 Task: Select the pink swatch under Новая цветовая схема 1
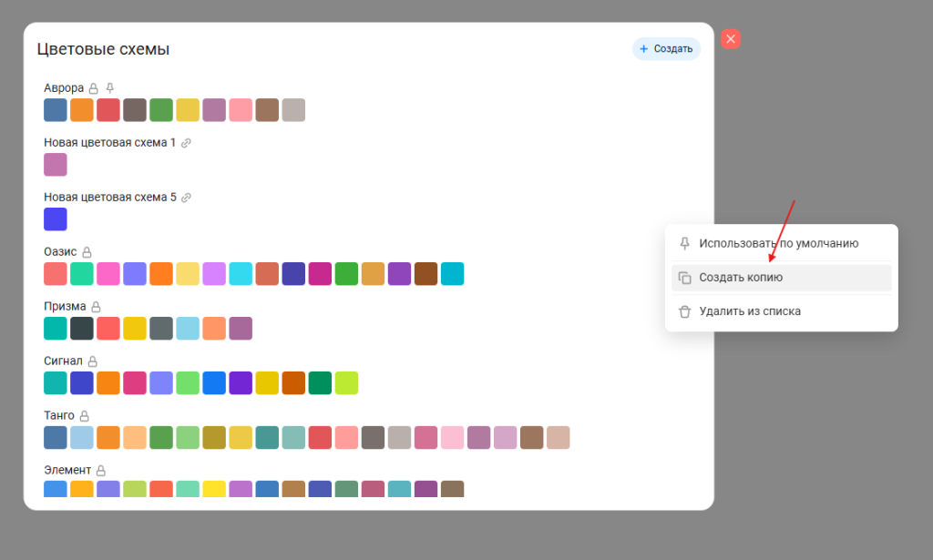(56, 165)
